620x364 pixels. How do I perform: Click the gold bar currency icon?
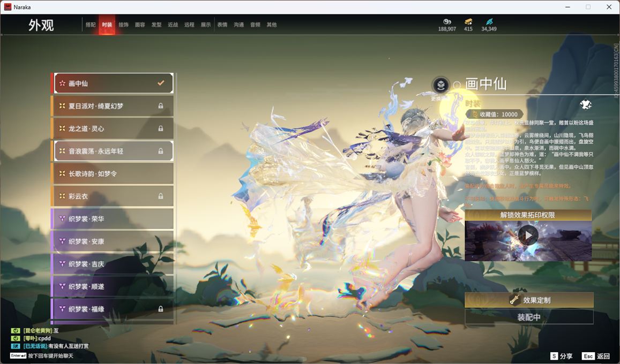pos(468,21)
